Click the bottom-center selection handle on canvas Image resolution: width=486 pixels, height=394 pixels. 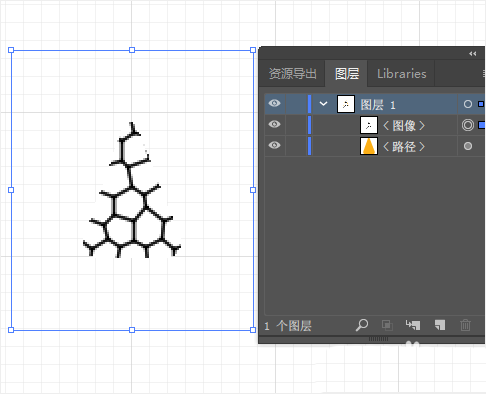point(132,330)
